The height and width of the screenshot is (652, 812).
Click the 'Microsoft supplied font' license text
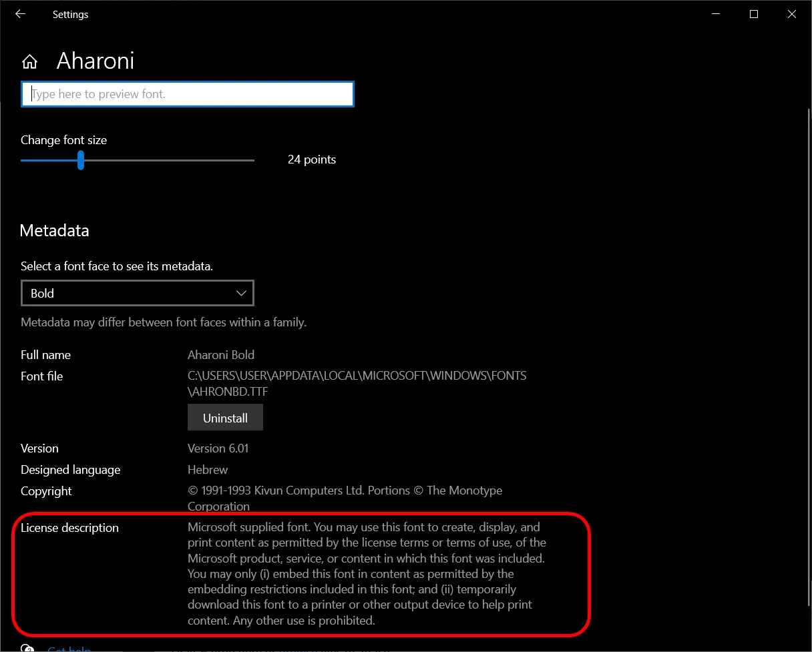367,574
